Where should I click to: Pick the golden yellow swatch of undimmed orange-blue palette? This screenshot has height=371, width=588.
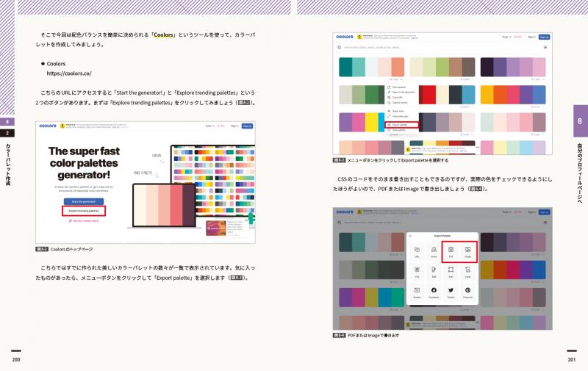487,95
